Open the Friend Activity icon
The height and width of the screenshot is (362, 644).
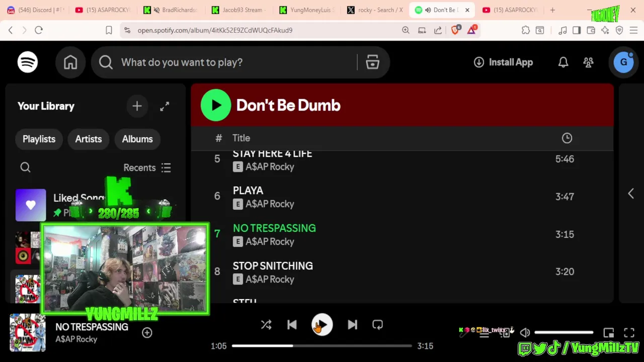tap(588, 62)
